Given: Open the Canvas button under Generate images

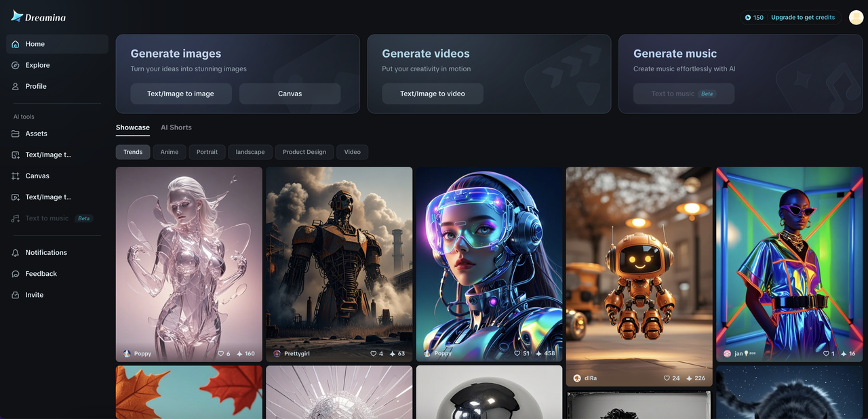Looking at the screenshot, I should pyautogui.click(x=290, y=94).
